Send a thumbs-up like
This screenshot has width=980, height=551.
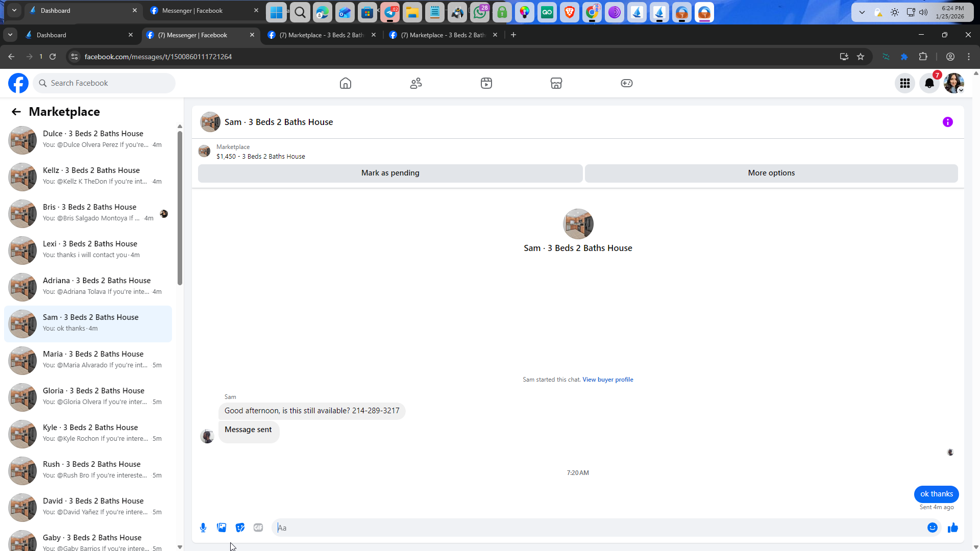[x=953, y=528]
